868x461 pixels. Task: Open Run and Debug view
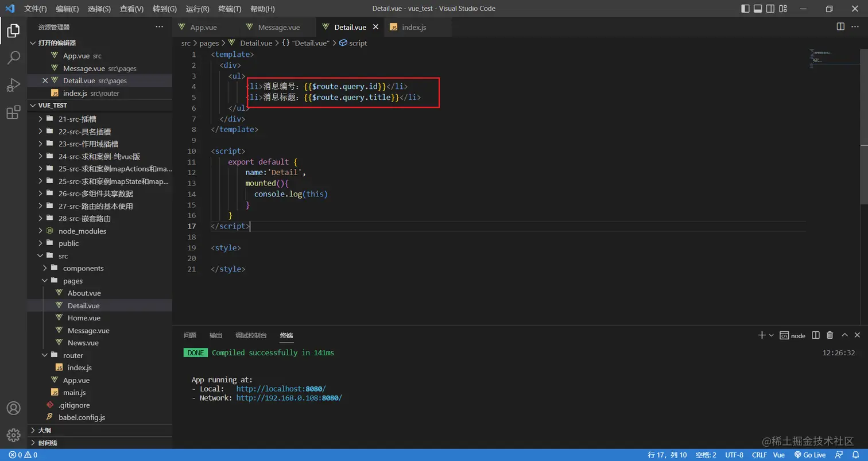(13, 85)
